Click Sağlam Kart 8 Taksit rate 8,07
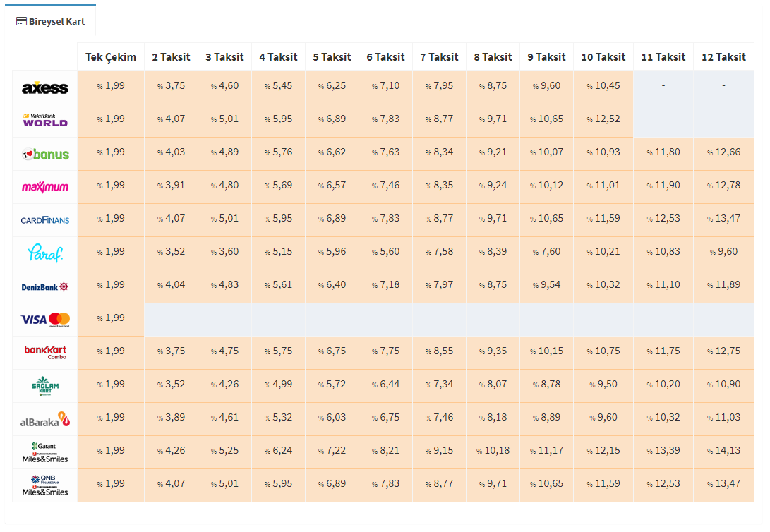 point(493,385)
